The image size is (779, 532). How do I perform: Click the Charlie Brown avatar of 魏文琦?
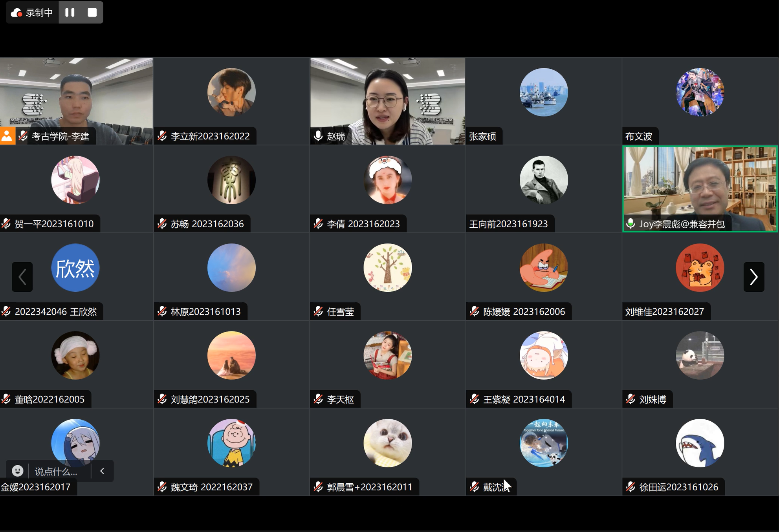(x=231, y=443)
